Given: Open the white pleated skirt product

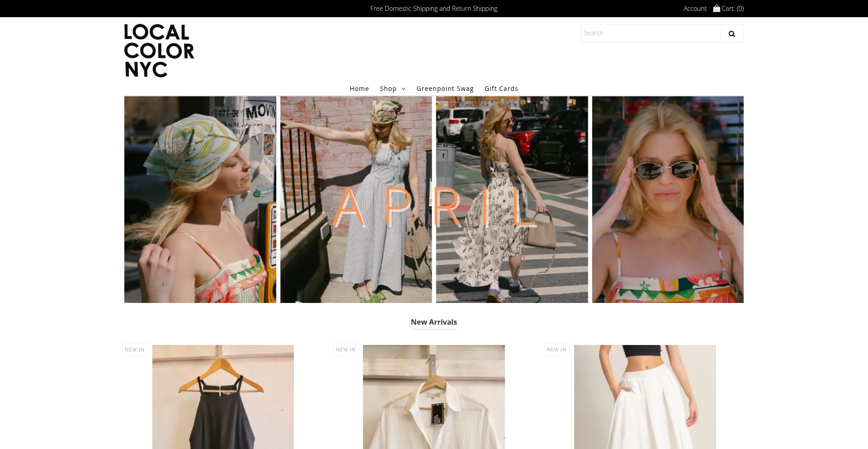Looking at the screenshot, I should (645, 397).
